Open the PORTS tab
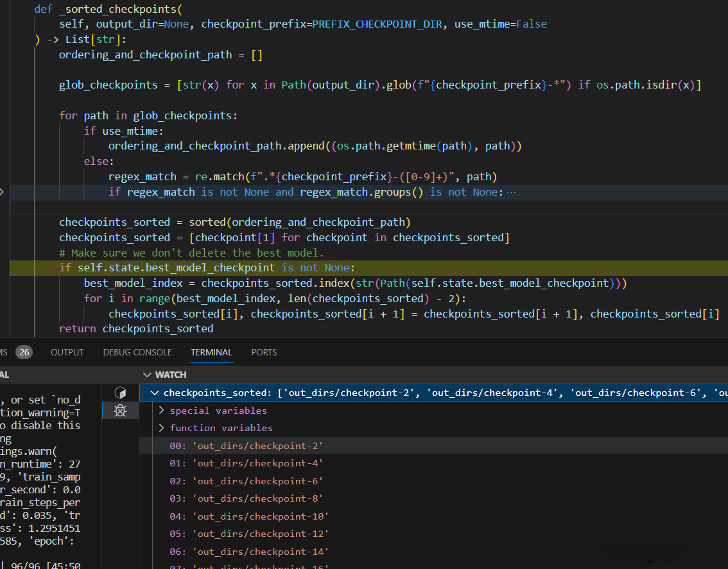Screen dimensions: 728x569 click(x=264, y=352)
